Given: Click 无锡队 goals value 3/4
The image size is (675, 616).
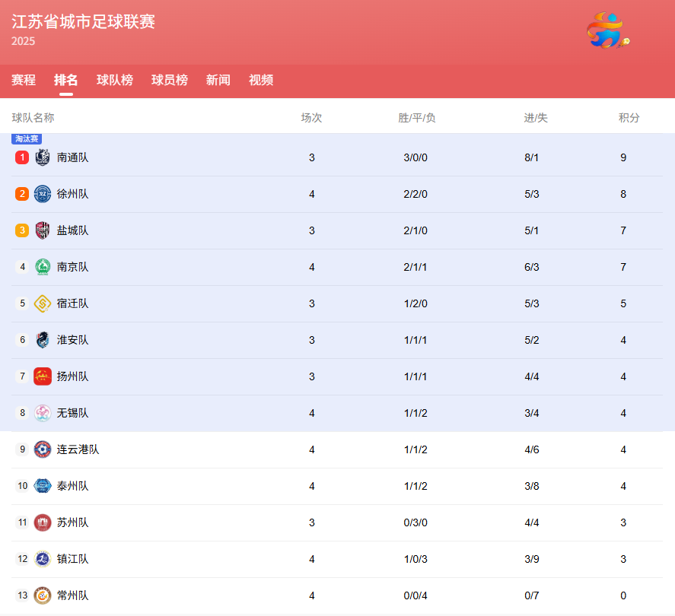Looking at the screenshot, I should click(532, 413).
